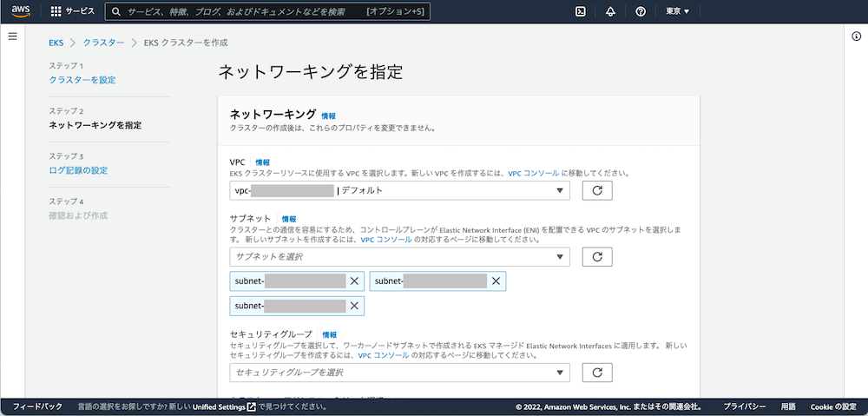Open the info panel icon on right edge
Screen dimensions: 868x416
856,36
